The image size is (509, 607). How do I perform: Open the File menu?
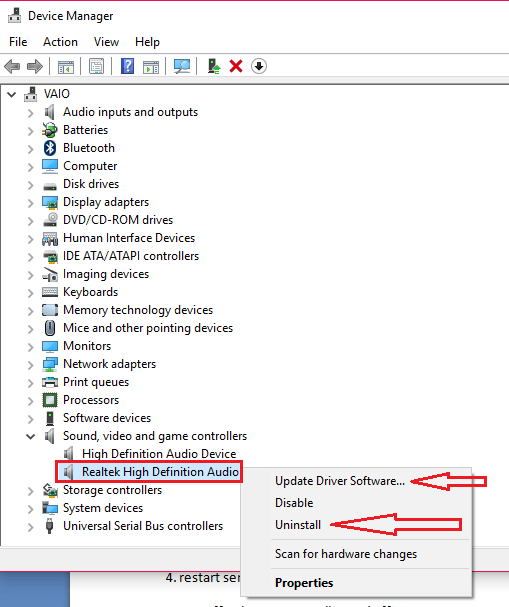click(x=18, y=42)
